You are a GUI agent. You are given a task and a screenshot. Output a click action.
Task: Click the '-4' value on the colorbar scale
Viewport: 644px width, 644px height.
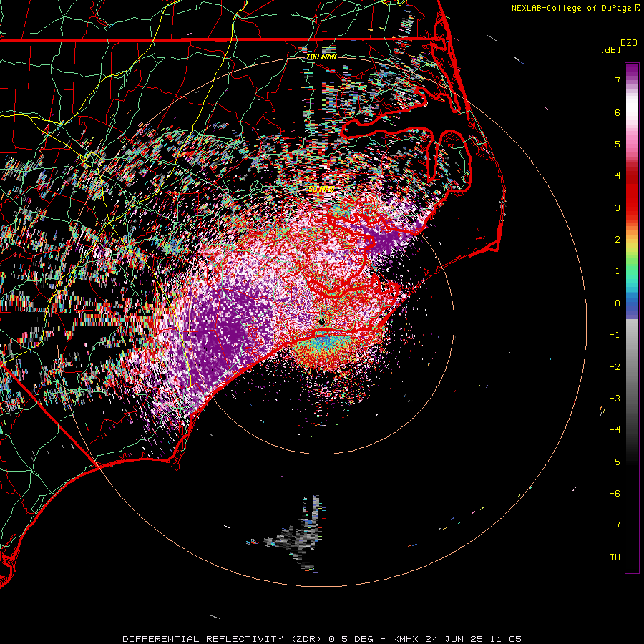(x=615, y=430)
